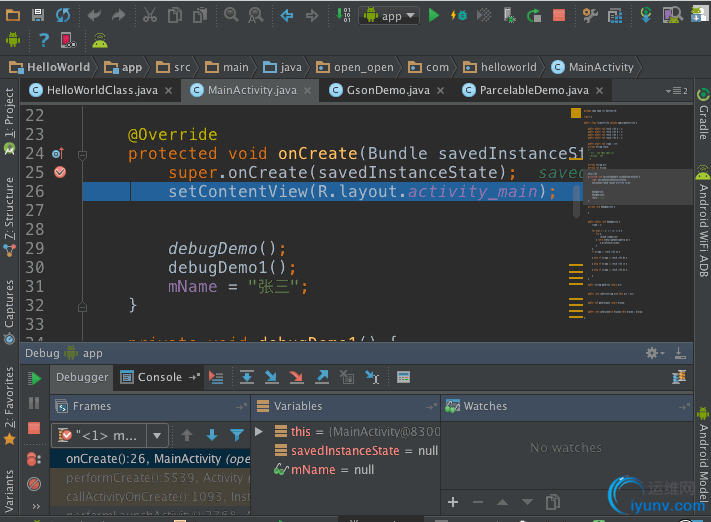Open the Structure tool window
This screenshot has height=522, width=711.
[9, 218]
